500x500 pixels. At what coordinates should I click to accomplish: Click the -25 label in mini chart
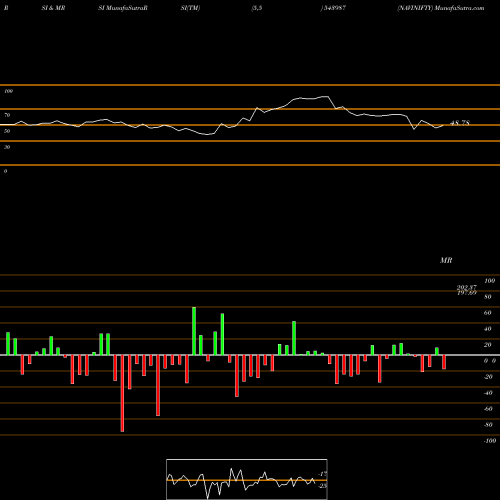pos(322,486)
